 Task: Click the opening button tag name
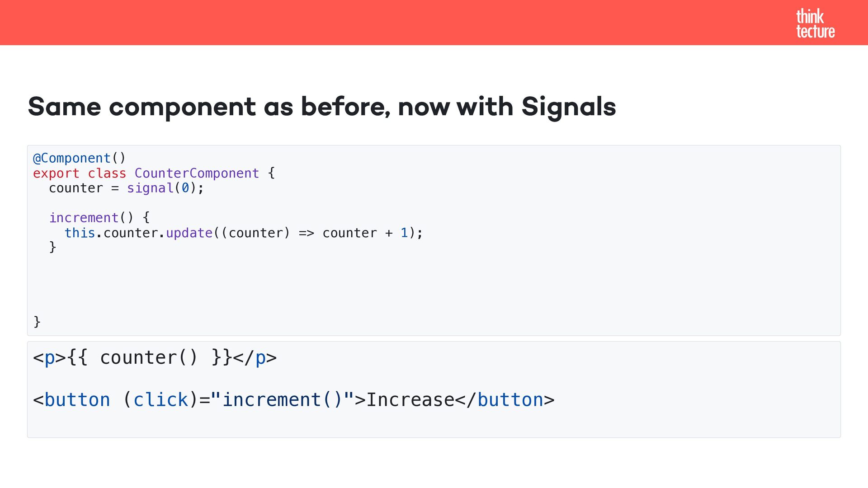click(x=77, y=400)
